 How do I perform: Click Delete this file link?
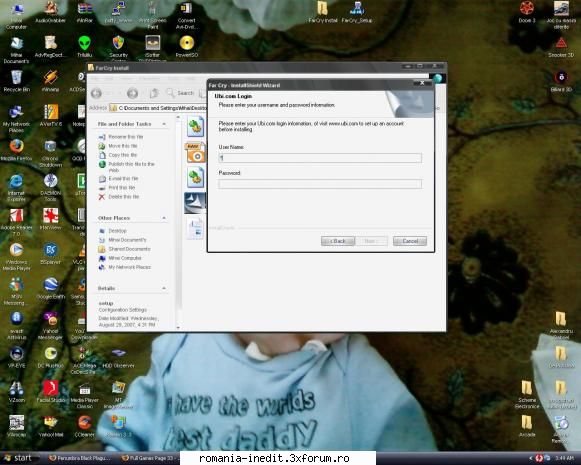click(x=124, y=197)
